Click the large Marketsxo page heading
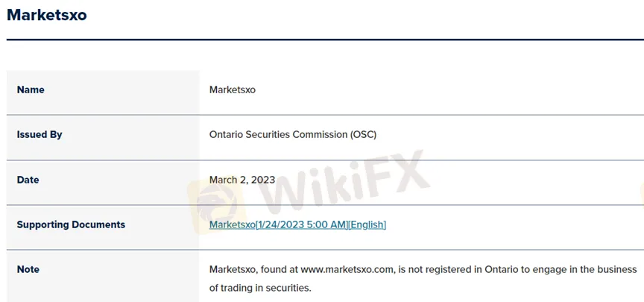 46,14
